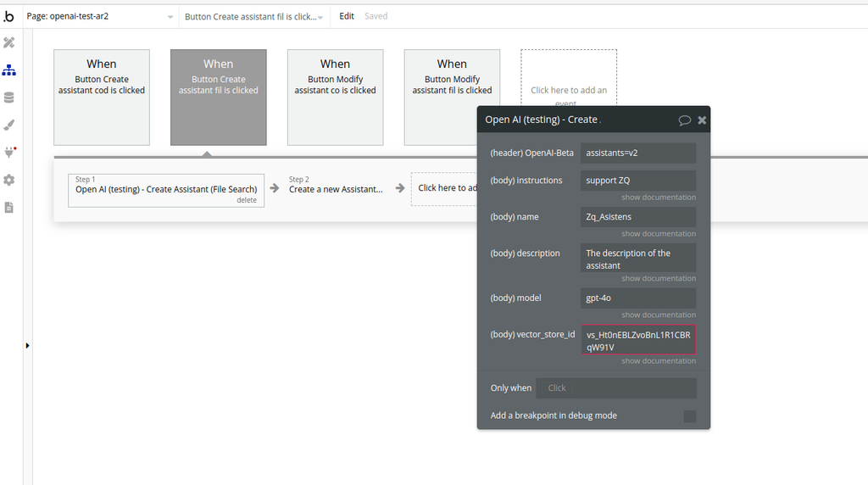Screen dimensions: 868x485
Task: Click the vector_store_id input field
Action: click(x=638, y=340)
